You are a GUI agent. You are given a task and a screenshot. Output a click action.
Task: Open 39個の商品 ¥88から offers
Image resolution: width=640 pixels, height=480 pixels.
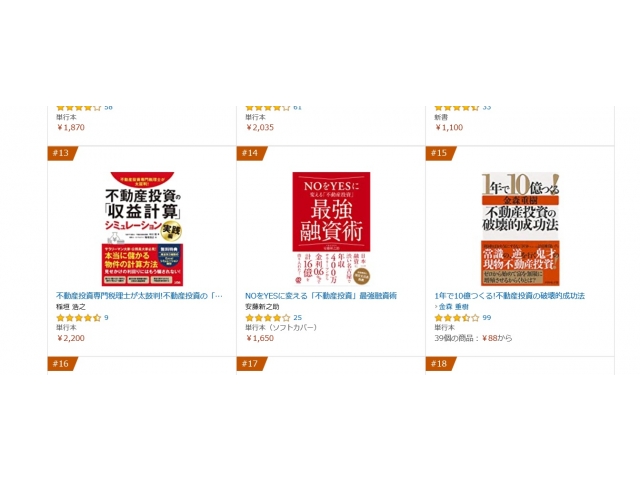pyautogui.click(x=473, y=338)
